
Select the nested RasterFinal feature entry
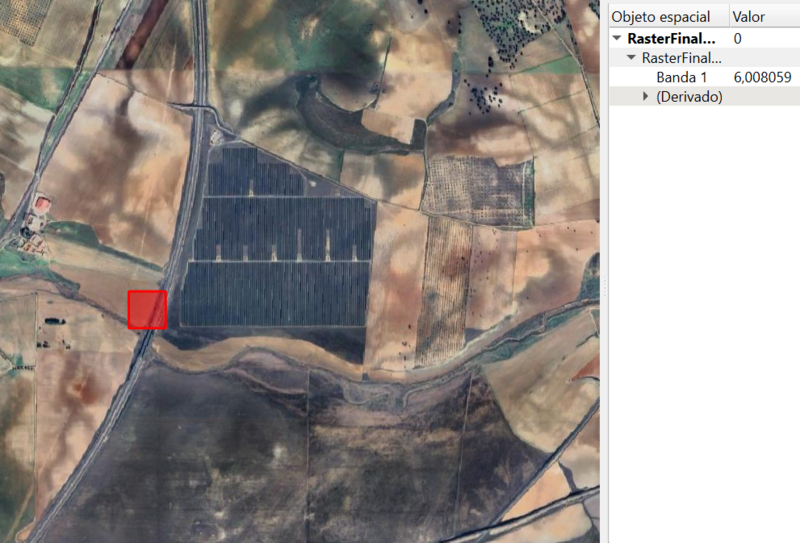point(681,58)
